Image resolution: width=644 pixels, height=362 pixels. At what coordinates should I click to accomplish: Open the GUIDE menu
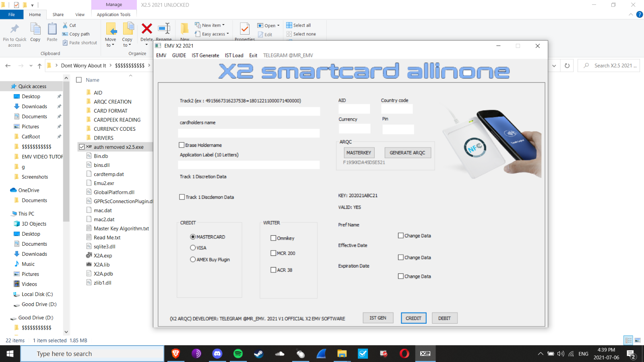click(x=179, y=56)
